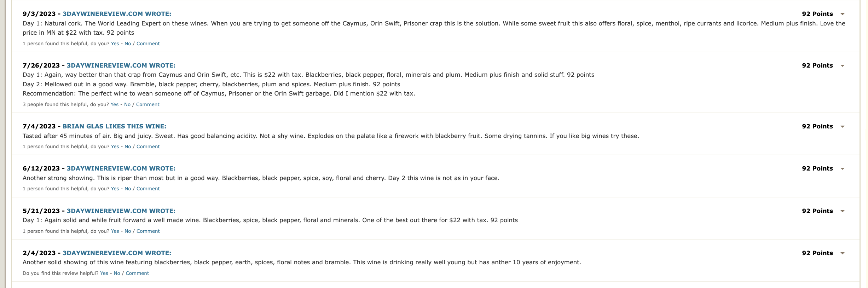Open author link on the 6/12/2023 review

point(121,168)
